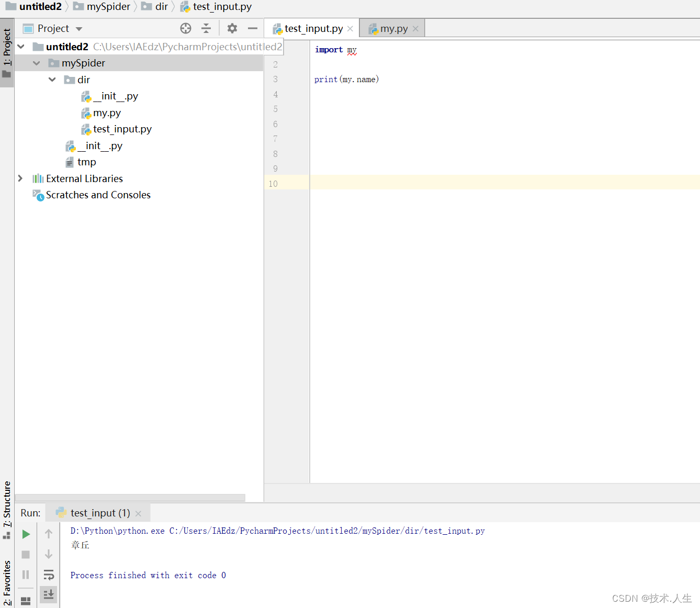Click the Project panel horizontal scrollbar

[x=130, y=498]
